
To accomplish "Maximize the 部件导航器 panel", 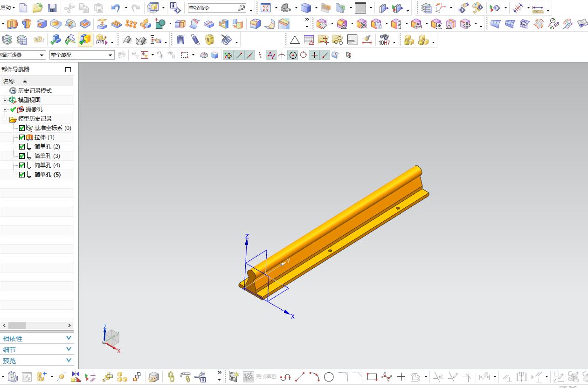I will pyautogui.click(x=68, y=69).
